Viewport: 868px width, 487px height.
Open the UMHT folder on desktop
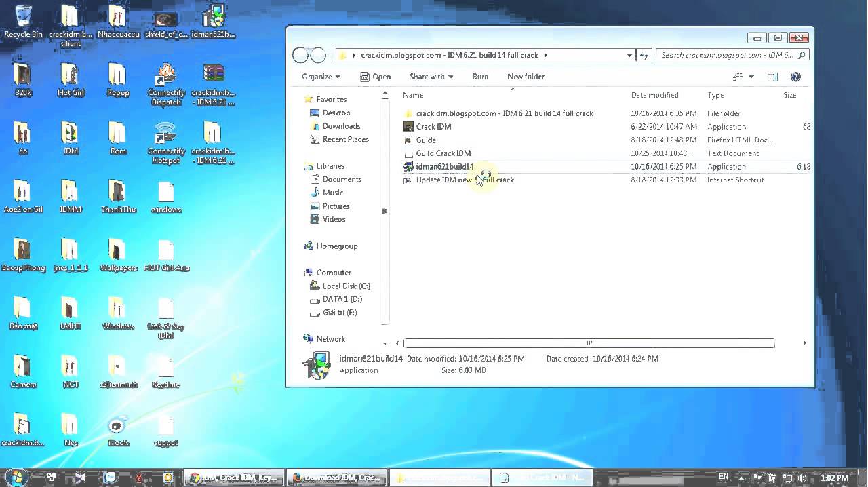[x=71, y=313]
